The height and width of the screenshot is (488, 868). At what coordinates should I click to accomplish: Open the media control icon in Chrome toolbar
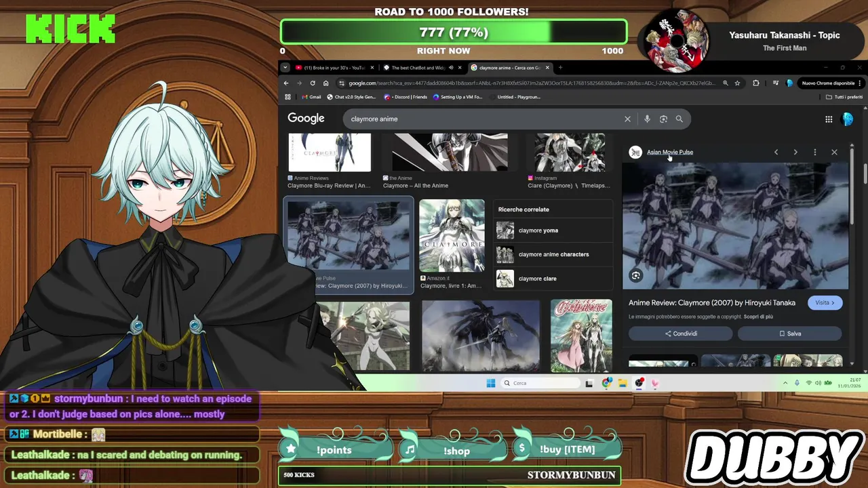776,83
